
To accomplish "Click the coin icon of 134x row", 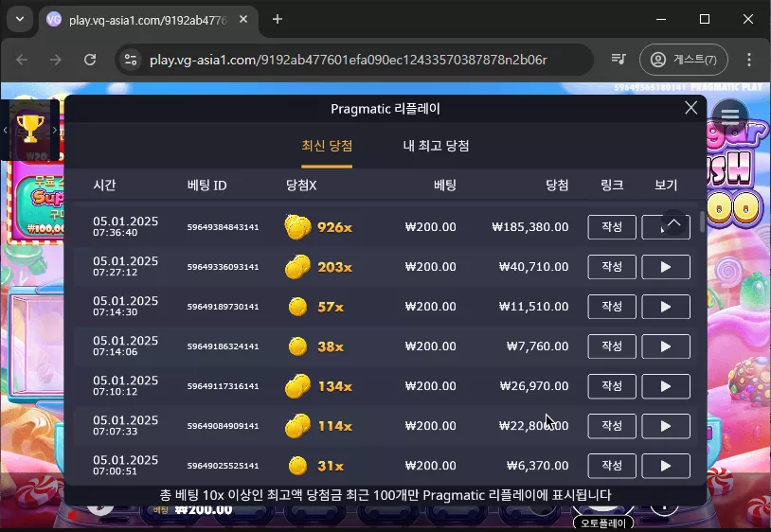I will 297,386.
